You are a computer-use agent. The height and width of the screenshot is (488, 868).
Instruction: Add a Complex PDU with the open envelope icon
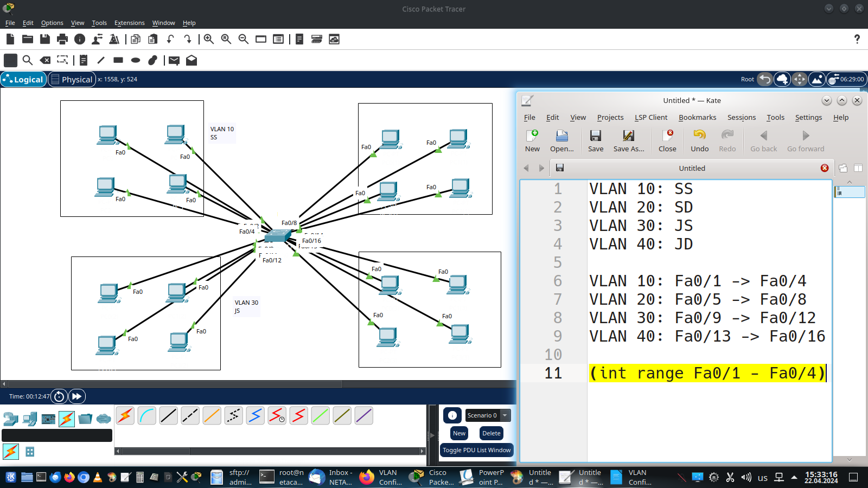coord(192,60)
